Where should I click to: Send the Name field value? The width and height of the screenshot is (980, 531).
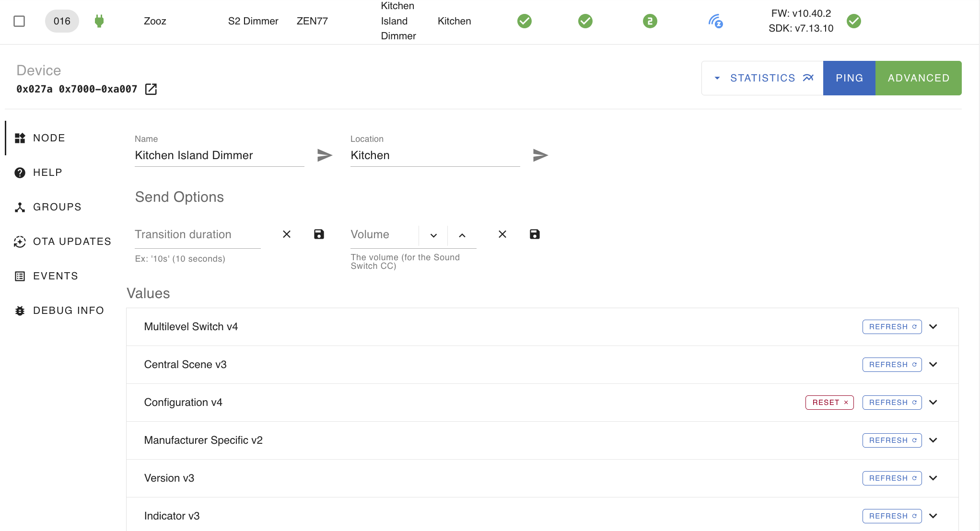pos(325,155)
